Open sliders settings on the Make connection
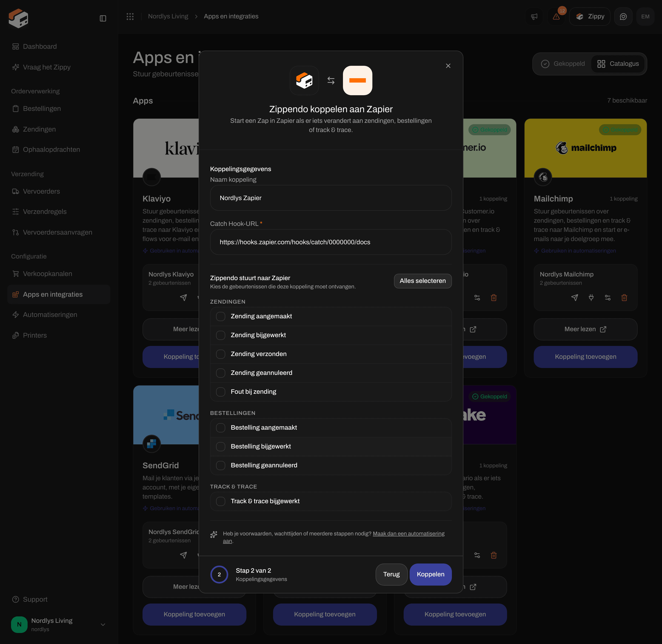This screenshot has height=644, width=662. 477,555
